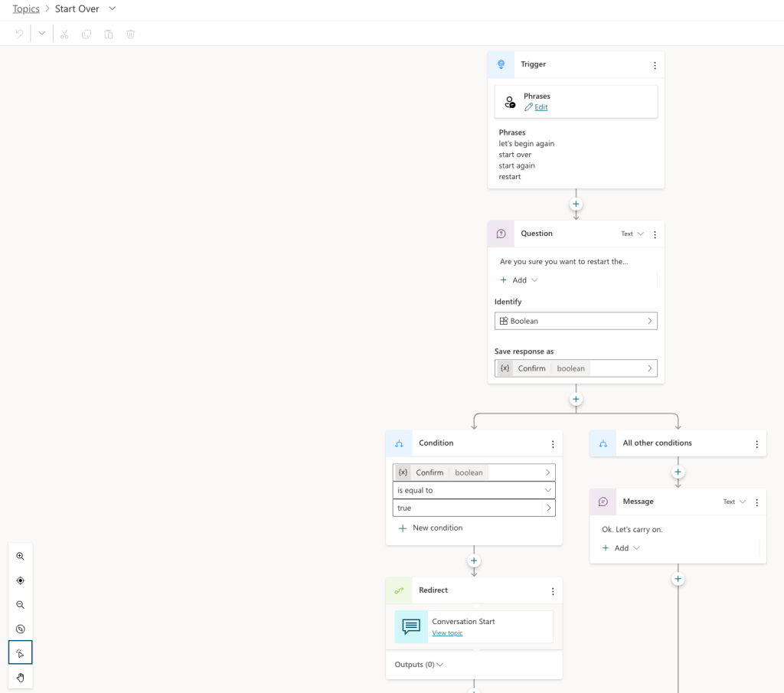Open the Trigger node's three-dot menu
This screenshot has height=693, width=784.
coord(655,66)
